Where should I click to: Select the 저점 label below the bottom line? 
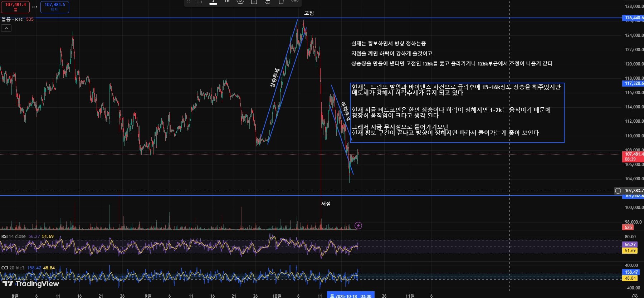pos(326,204)
